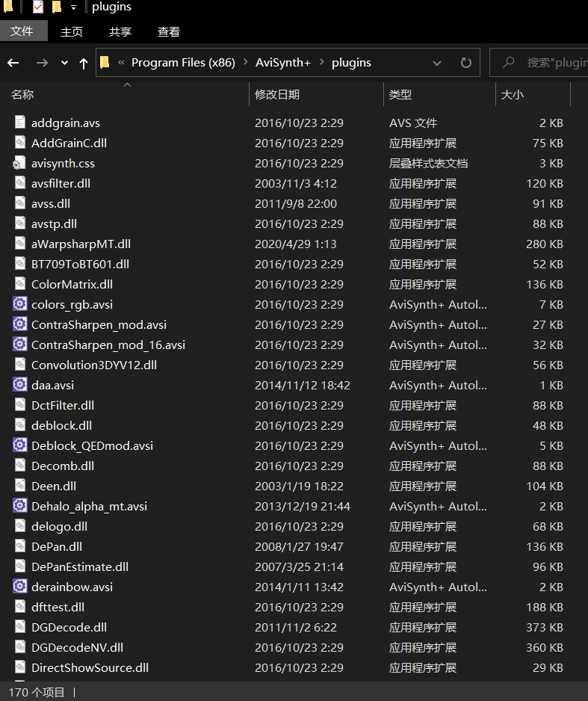This screenshot has height=701, width=588.
Task: Expand chevron after AviSynth+ breadcrumb
Action: point(321,62)
